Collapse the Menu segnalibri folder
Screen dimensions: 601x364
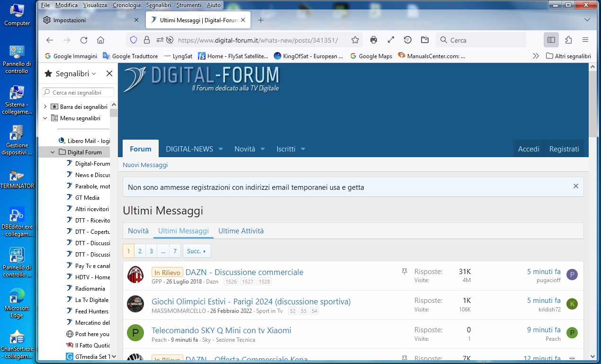click(x=45, y=118)
